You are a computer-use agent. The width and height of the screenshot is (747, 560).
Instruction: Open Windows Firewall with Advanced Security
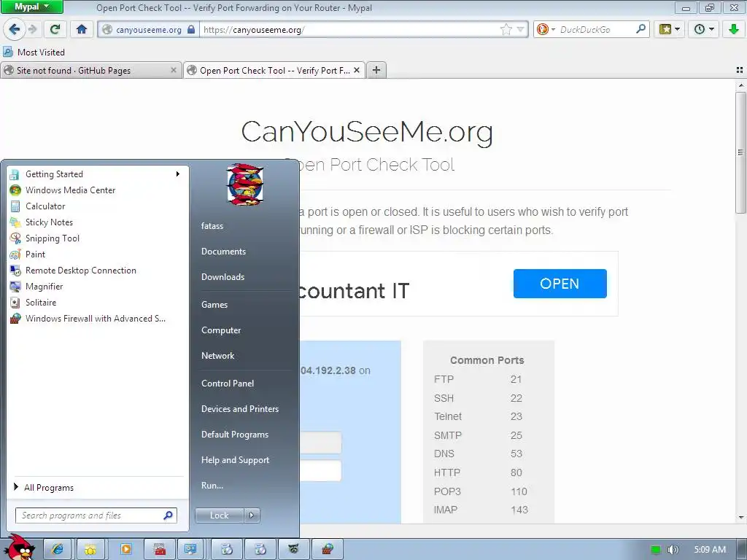pos(96,319)
